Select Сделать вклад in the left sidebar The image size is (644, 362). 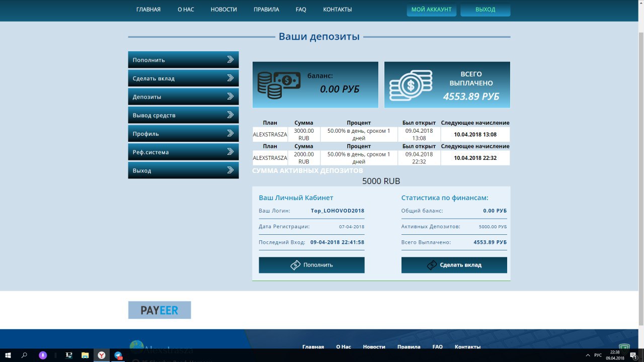tap(183, 78)
